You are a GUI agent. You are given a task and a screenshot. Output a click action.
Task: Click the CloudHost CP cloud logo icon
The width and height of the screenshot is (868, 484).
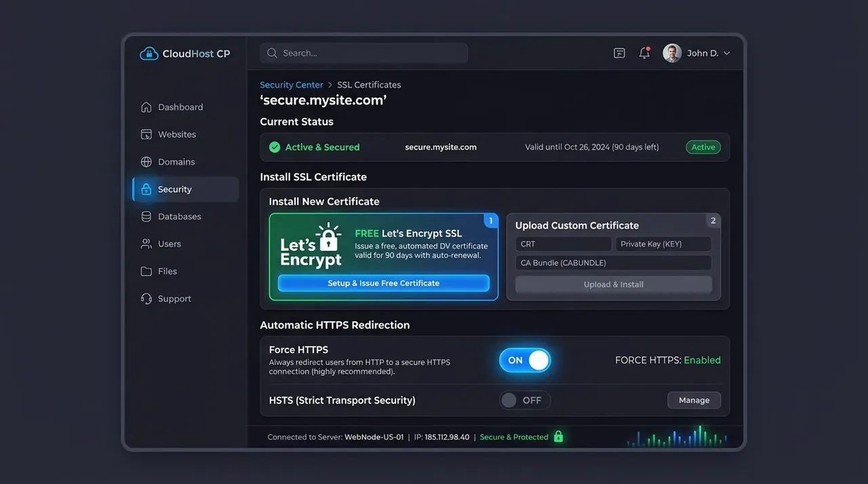149,54
